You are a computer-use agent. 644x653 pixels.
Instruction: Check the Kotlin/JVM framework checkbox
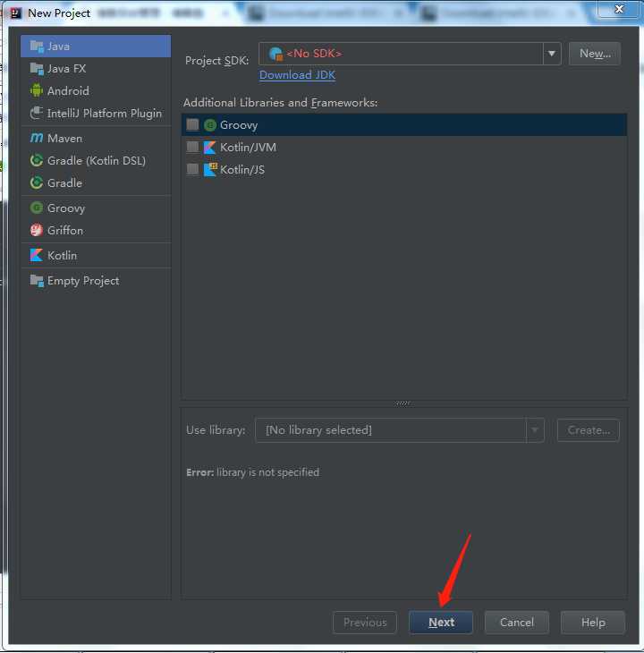coord(192,147)
